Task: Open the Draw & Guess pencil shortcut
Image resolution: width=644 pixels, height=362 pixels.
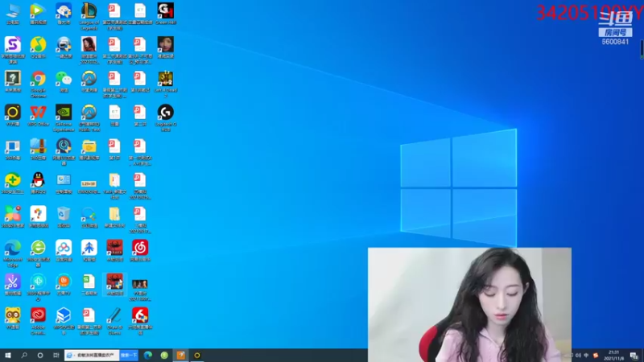Action: click(114, 321)
